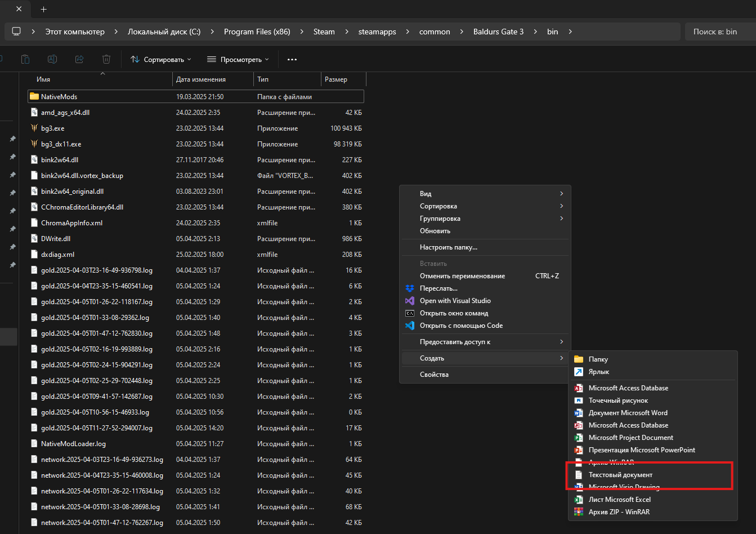Click the Visual Studio icon in context menu
The height and width of the screenshot is (534, 756).
(x=410, y=301)
